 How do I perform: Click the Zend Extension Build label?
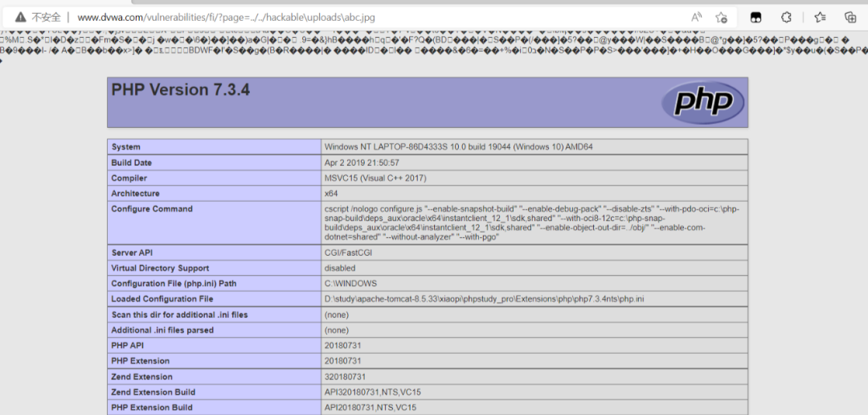coord(154,392)
